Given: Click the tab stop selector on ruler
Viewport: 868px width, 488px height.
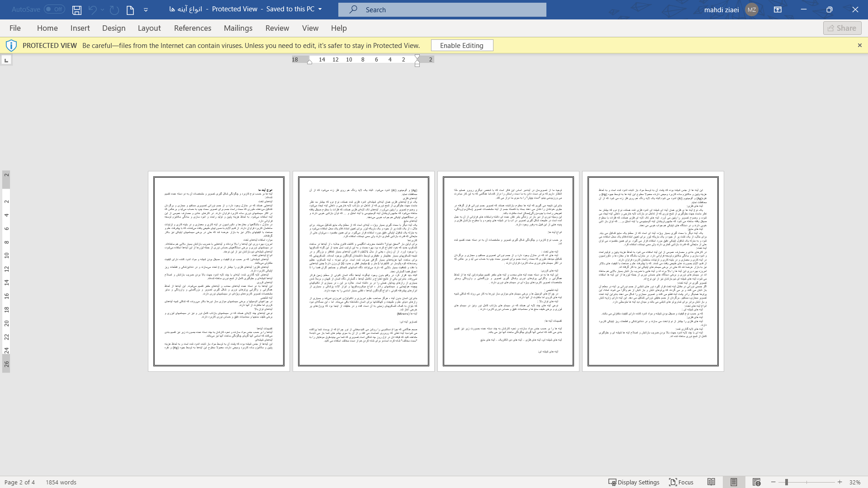Looking at the screenshot, I should [6, 60].
